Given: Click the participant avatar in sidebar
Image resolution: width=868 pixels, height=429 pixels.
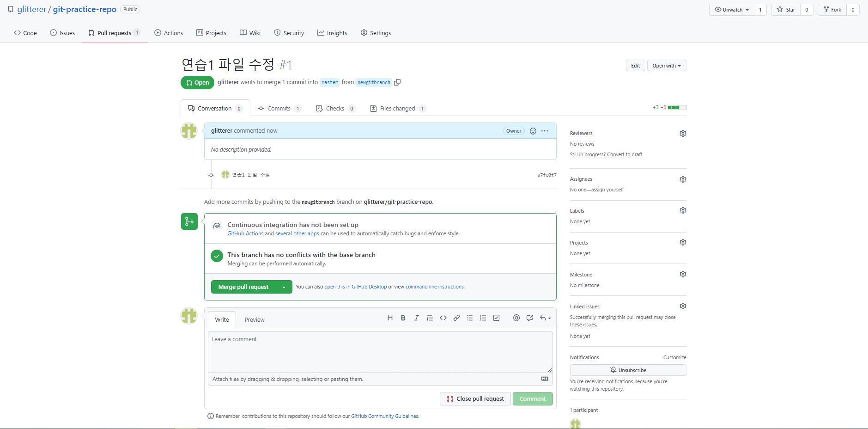Looking at the screenshot, I should pyautogui.click(x=575, y=423).
